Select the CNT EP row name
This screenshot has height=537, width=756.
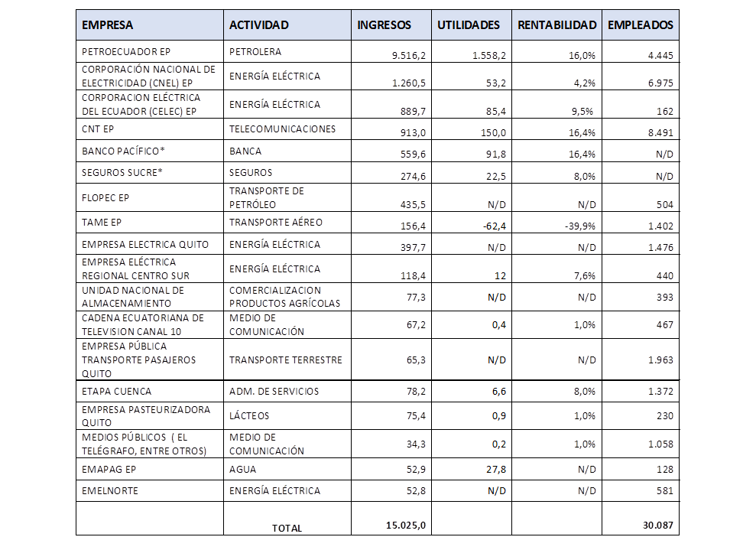pyautogui.click(x=149, y=129)
